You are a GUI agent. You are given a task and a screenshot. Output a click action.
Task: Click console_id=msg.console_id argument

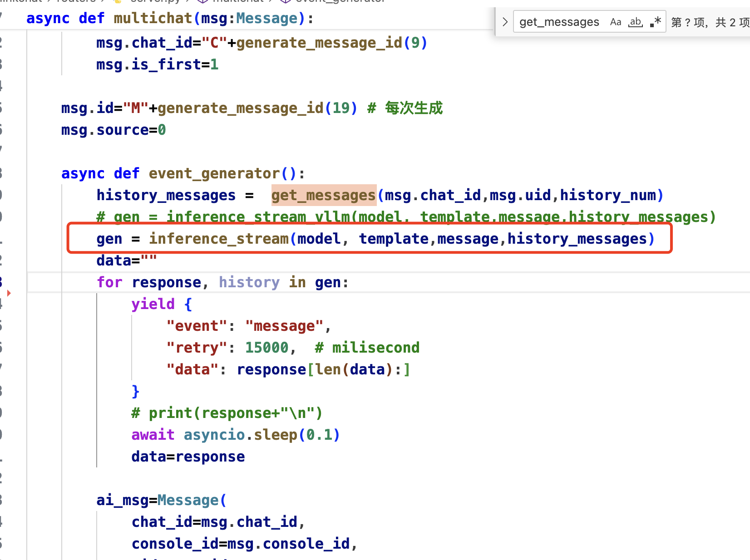tap(244, 544)
